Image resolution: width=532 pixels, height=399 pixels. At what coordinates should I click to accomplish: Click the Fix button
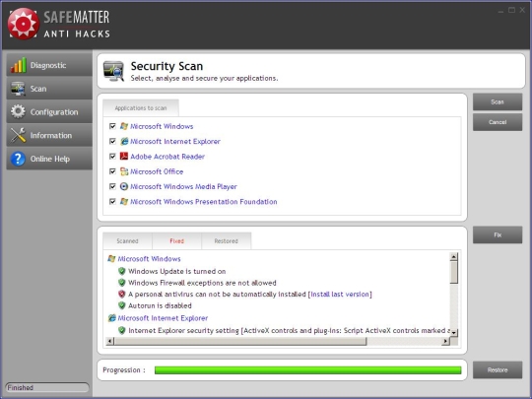tap(498, 234)
